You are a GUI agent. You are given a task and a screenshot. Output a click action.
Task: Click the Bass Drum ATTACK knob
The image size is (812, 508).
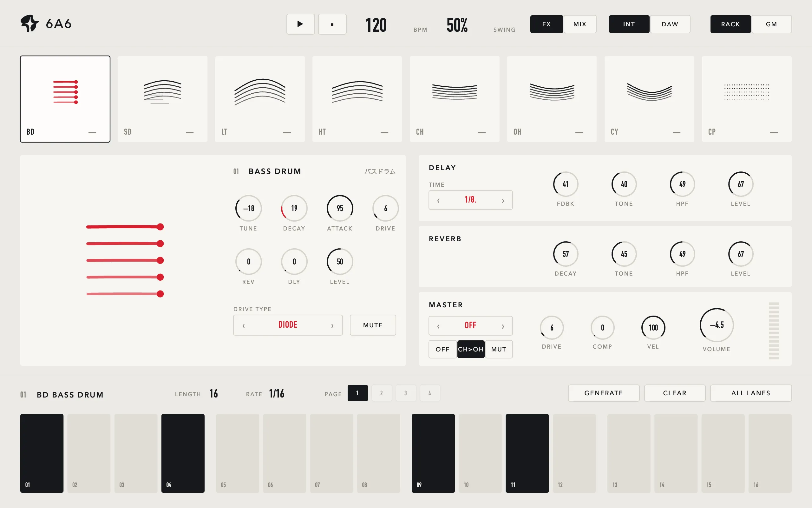(x=340, y=208)
